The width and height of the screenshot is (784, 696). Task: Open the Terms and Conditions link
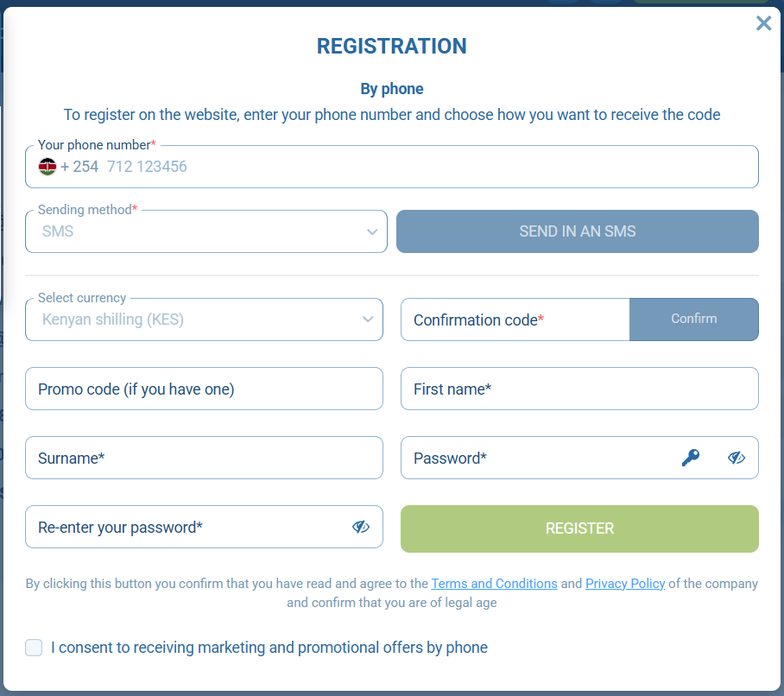click(x=494, y=583)
